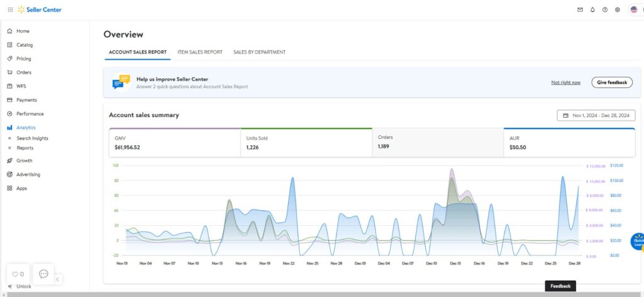Click the US flag country selector

coord(633,9)
